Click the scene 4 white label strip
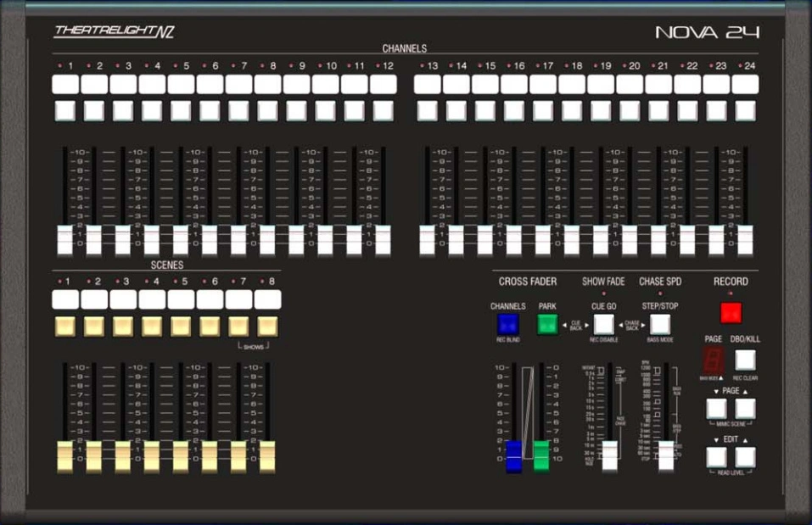 click(152, 299)
